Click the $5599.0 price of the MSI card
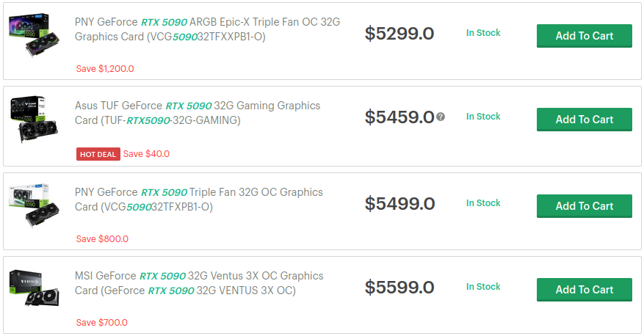Viewport: 644px width, 336px height. pos(399,288)
